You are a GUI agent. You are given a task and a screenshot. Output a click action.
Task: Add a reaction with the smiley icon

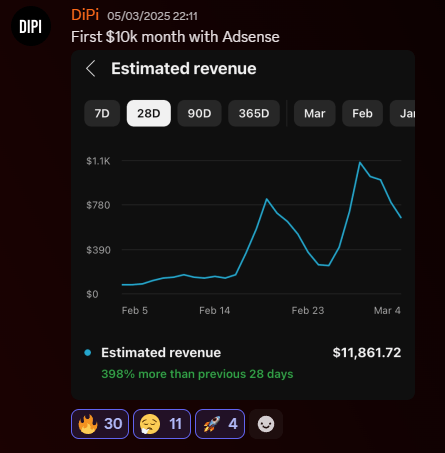point(266,424)
